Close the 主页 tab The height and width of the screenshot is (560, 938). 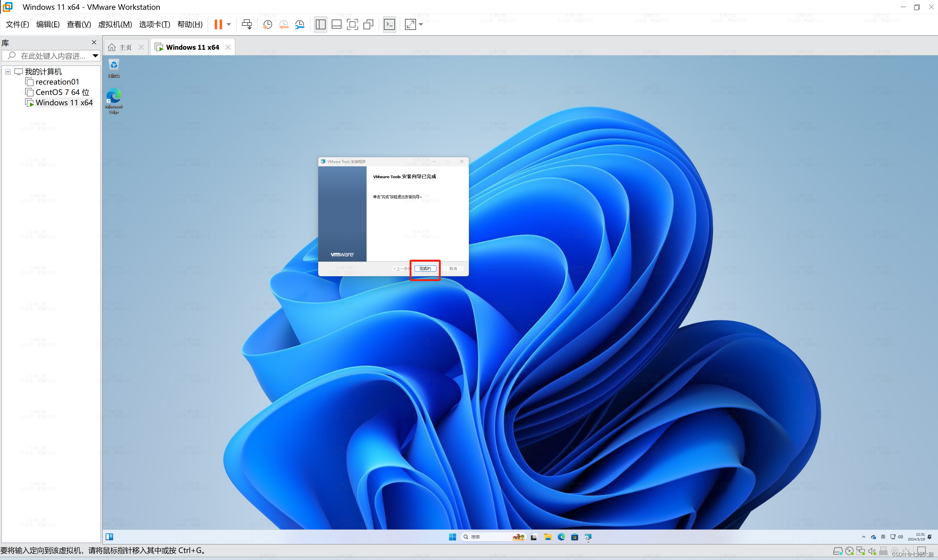click(141, 47)
